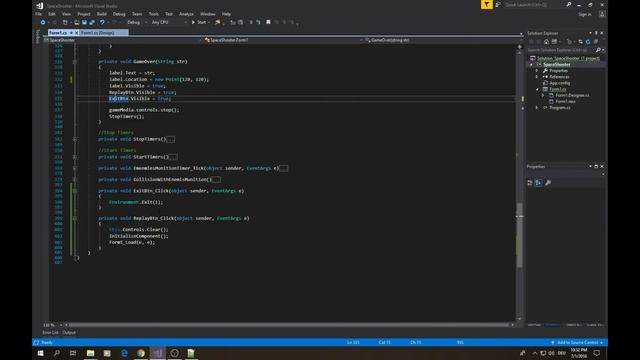The width and height of the screenshot is (640, 360).
Task: Click the Solution Explorer Refresh icon
Action: 588,42
